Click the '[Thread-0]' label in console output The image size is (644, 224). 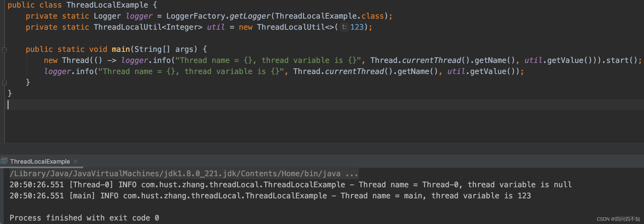click(x=91, y=185)
